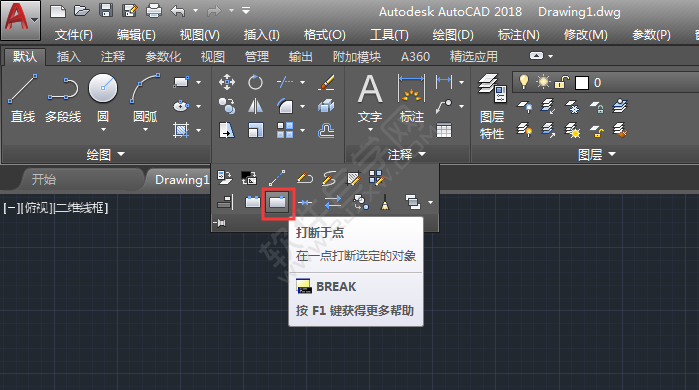Expand the Layers (图层) panel dropdown
Image resolution: width=699 pixels, height=390 pixels.
click(597, 155)
